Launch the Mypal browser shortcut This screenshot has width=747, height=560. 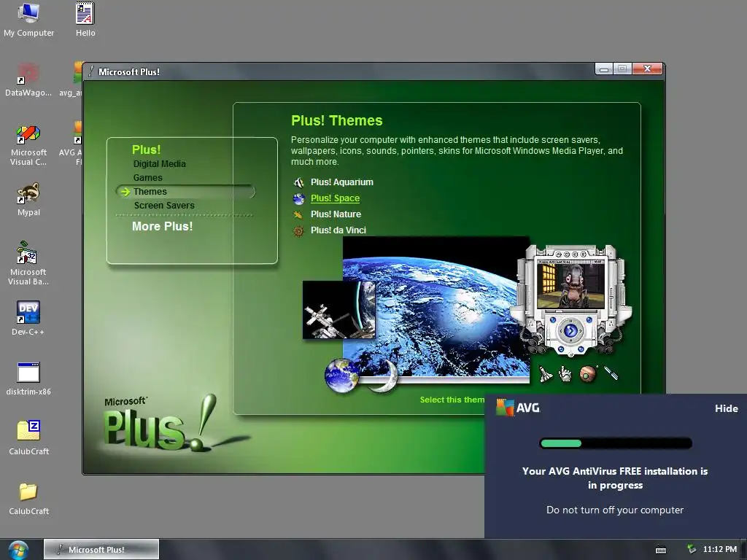[x=28, y=199]
